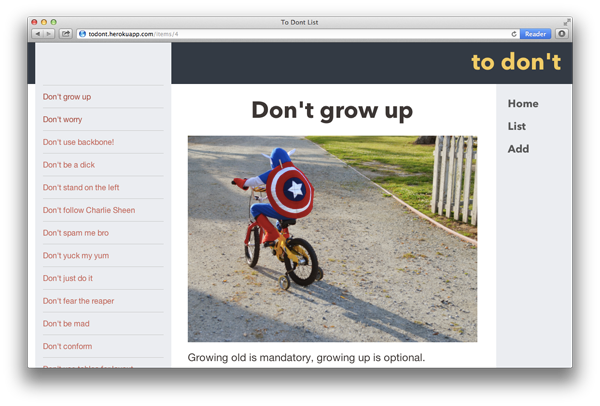Select "Don't yuck my yum" link
The height and width of the screenshot is (406, 600).
click(x=76, y=256)
